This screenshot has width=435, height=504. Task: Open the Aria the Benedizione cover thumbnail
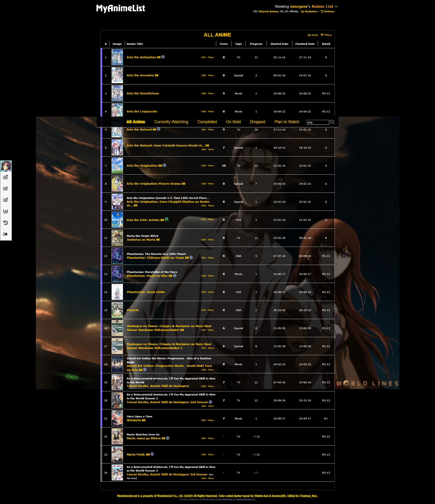tap(117, 93)
